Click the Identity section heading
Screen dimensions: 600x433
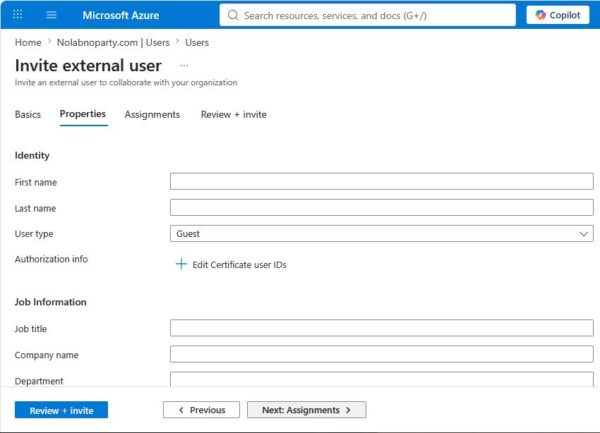tap(32, 155)
